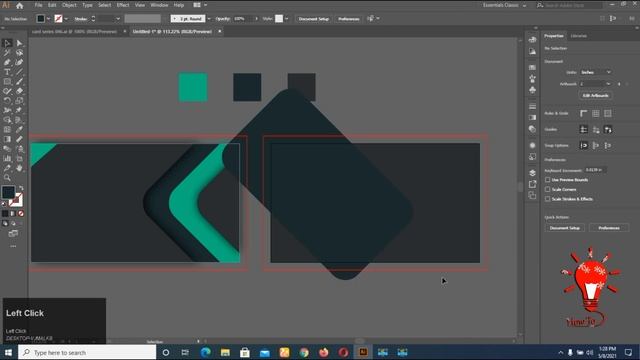The width and height of the screenshot is (640, 360).
Task: Select the Rotate tool
Action: tap(7, 100)
